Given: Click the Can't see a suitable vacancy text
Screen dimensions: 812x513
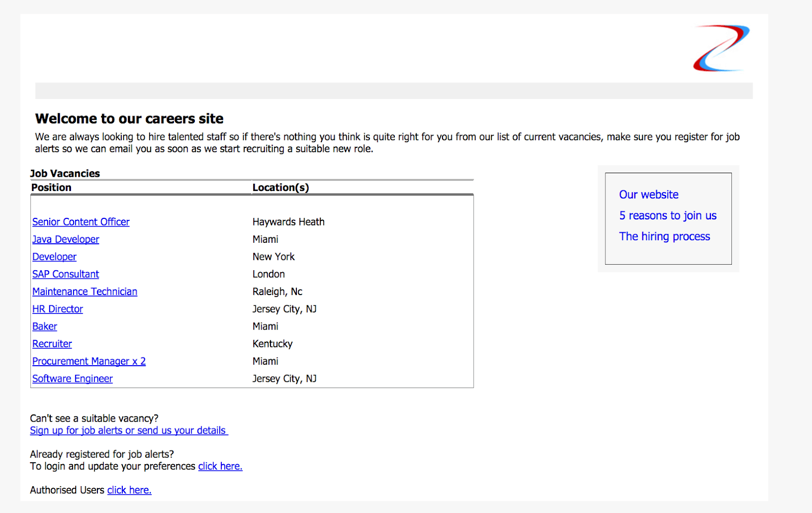Looking at the screenshot, I should (94, 419).
